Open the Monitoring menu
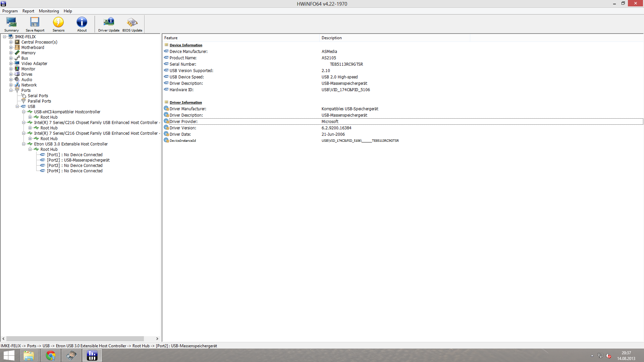 click(49, 11)
